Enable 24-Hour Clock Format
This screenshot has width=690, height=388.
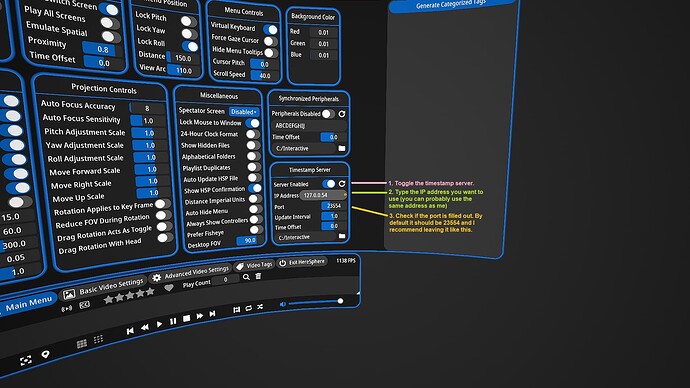coord(253,134)
